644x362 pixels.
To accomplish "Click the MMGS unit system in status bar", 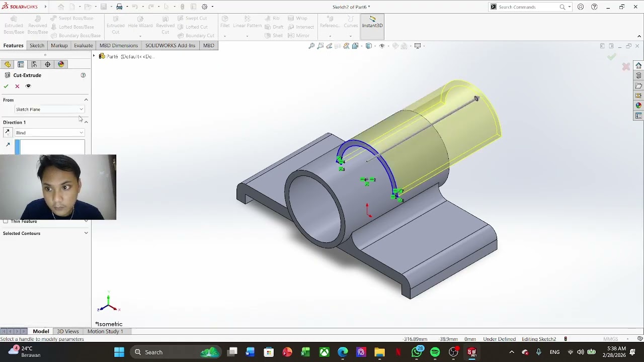I will click(x=610, y=339).
